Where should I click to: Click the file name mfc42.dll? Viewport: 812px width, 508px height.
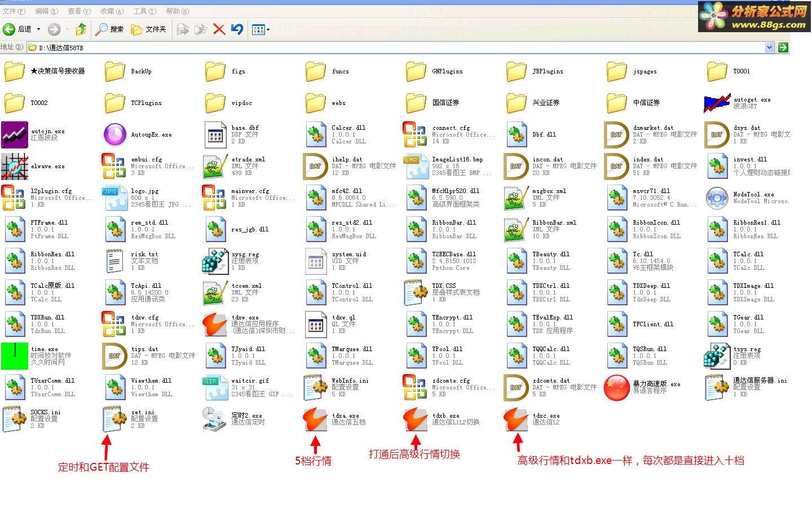(x=347, y=191)
